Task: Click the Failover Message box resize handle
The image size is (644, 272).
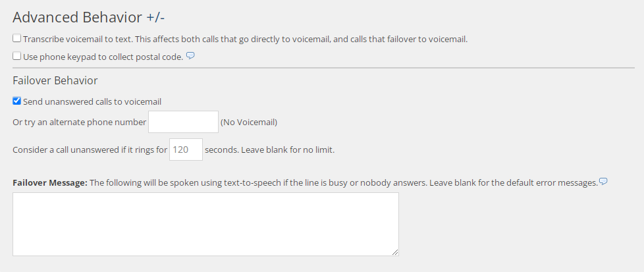Action: 395,252
